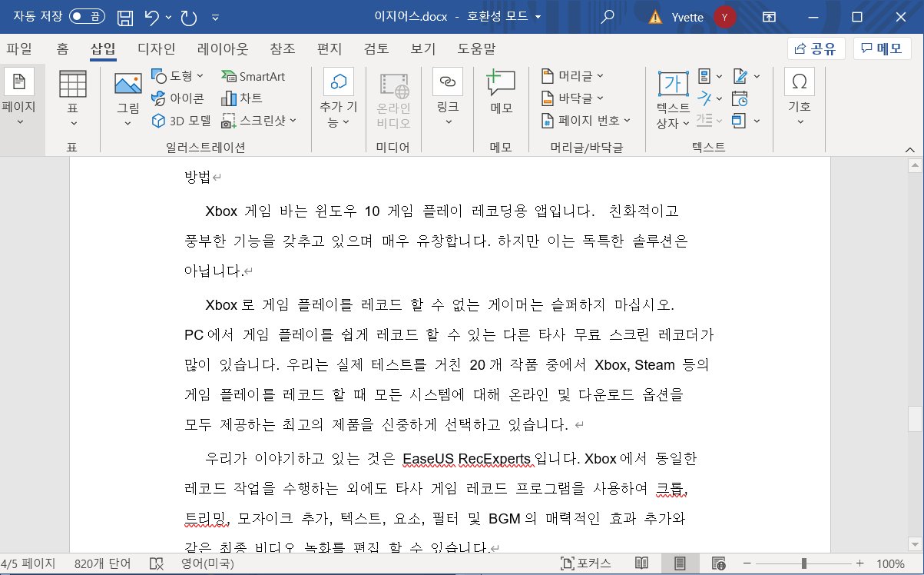Screen dimensions: 924x575
Task: Insert date and time from the Text group
Action: [x=740, y=98]
